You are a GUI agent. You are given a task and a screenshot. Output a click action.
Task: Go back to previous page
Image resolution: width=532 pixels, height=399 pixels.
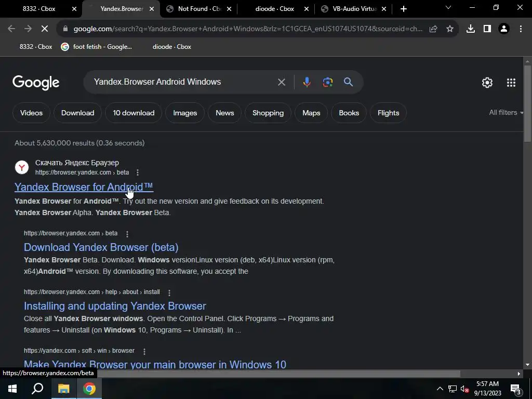(x=11, y=29)
